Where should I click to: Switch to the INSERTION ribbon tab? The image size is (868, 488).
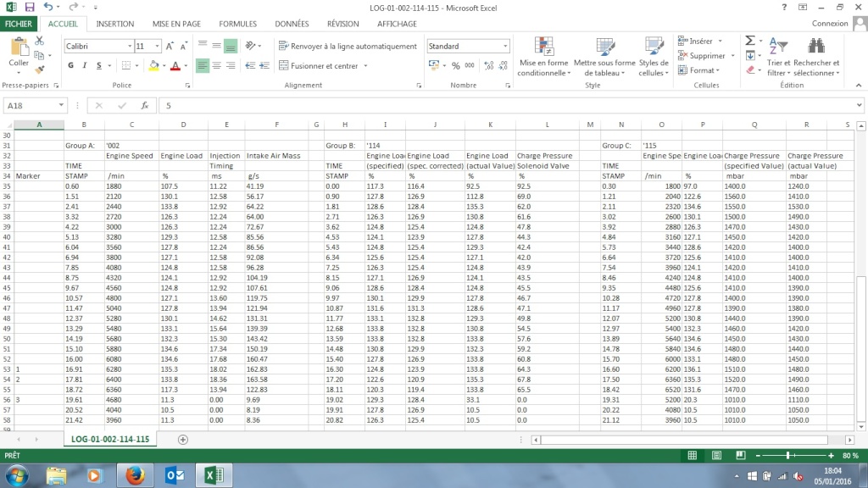[114, 24]
